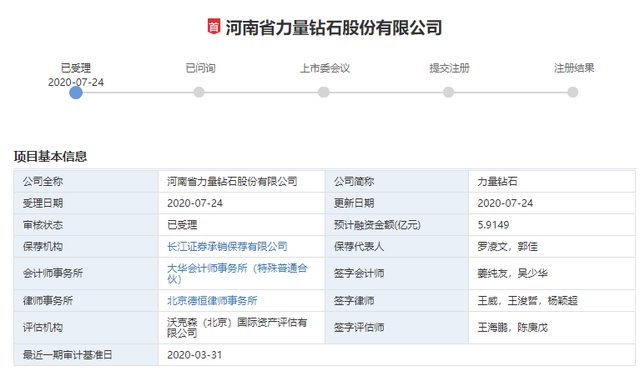Viewport: 640px width, 371px height.
Task: Click the financing amount value 5.9149
Action: click(x=493, y=225)
